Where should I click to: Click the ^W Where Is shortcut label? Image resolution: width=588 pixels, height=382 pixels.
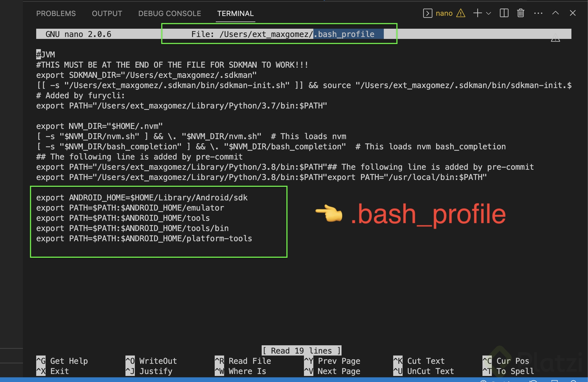(240, 371)
